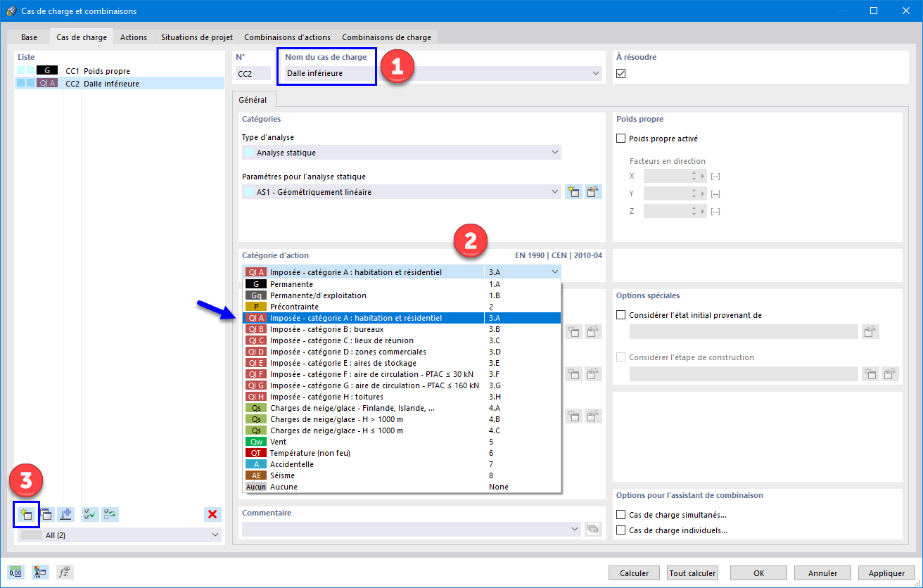
Task: Choose Aucune (None) category
Action: pos(401,487)
